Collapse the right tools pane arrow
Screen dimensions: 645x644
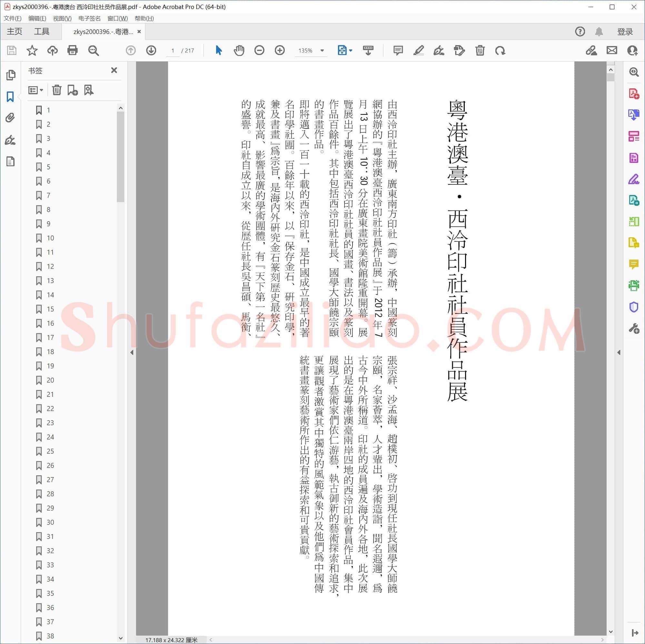pyautogui.click(x=619, y=352)
